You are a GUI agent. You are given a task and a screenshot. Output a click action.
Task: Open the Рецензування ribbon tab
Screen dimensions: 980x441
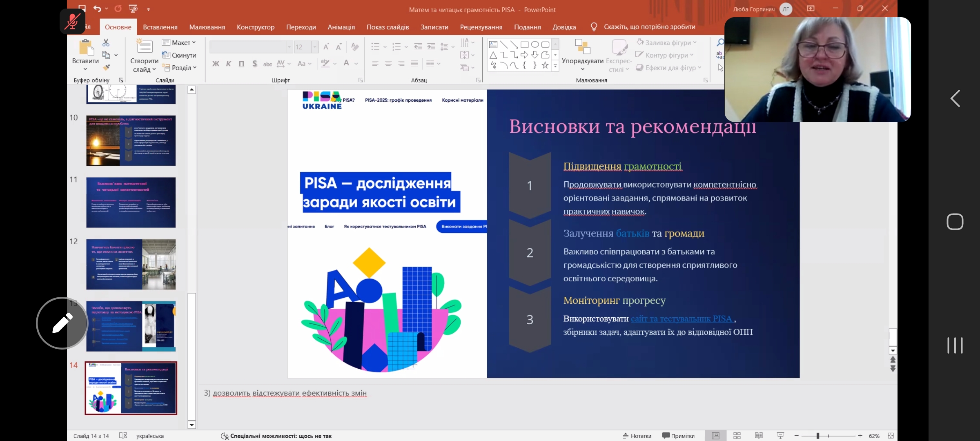(x=481, y=27)
